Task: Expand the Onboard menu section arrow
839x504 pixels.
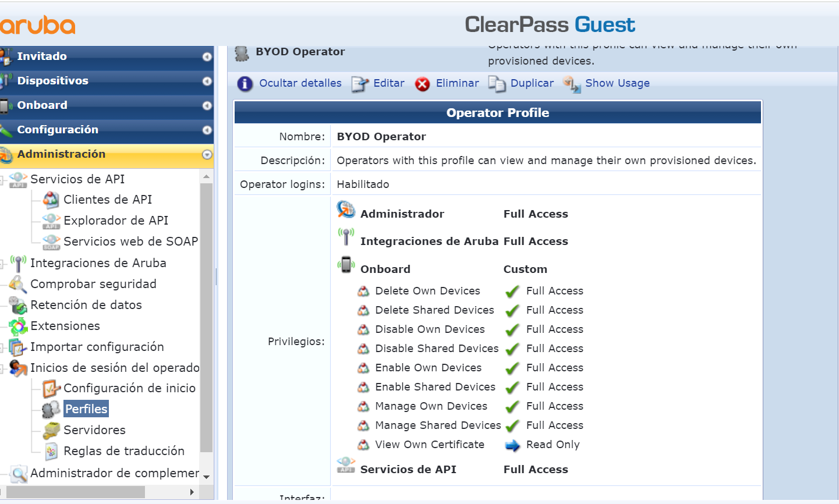Action: (207, 106)
